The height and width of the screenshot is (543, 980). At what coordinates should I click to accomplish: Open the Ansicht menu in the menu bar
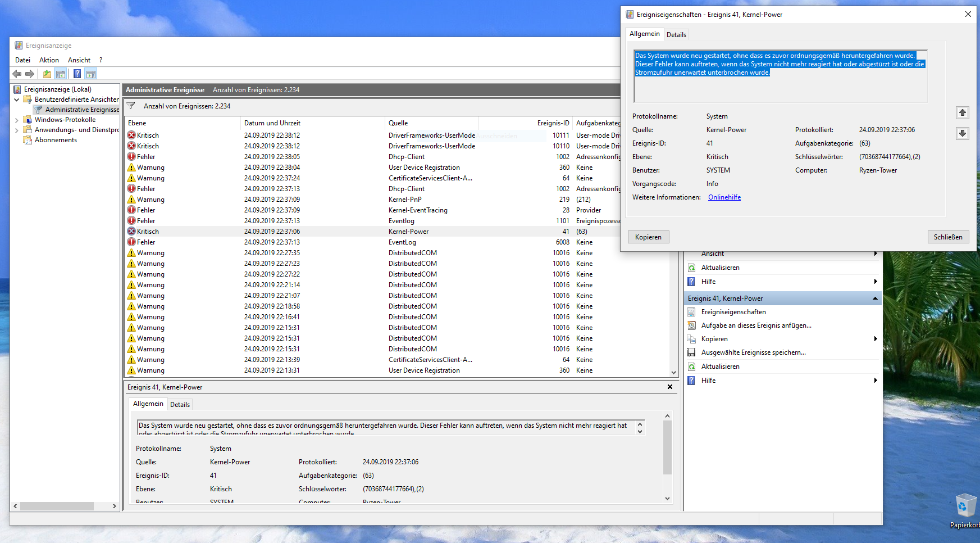coord(79,60)
